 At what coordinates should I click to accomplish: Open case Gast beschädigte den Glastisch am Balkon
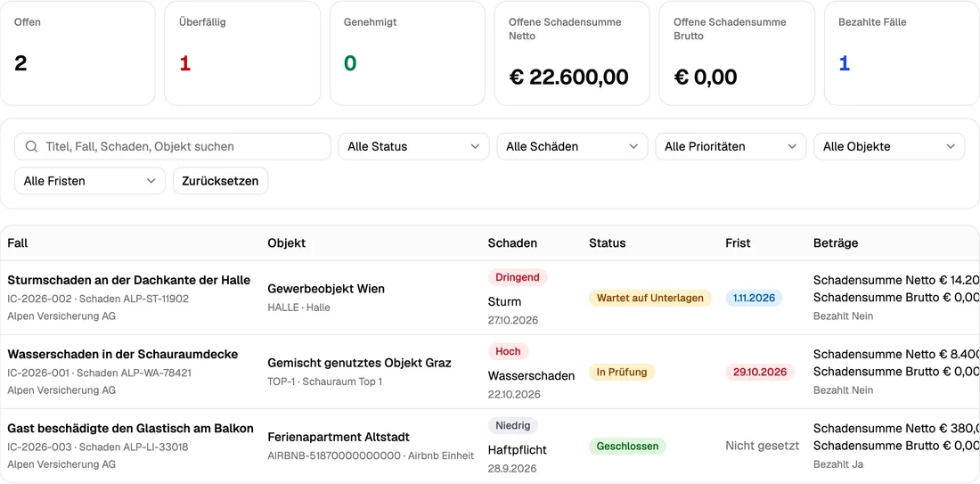(x=131, y=429)
